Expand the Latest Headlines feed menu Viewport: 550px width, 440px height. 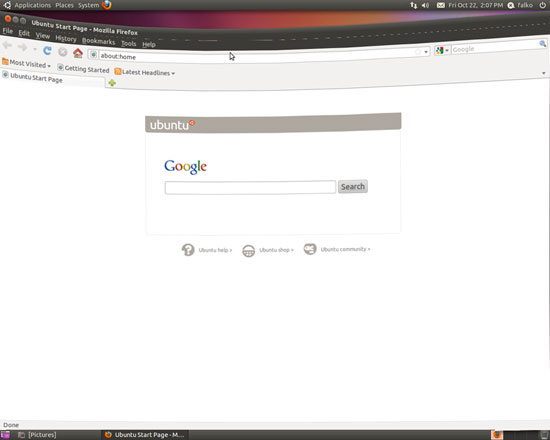click(x=145, y=72)
